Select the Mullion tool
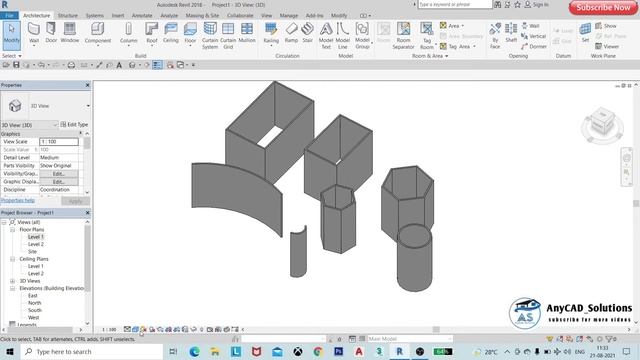Viewport: 640px width, 360px height. point(247,33)
